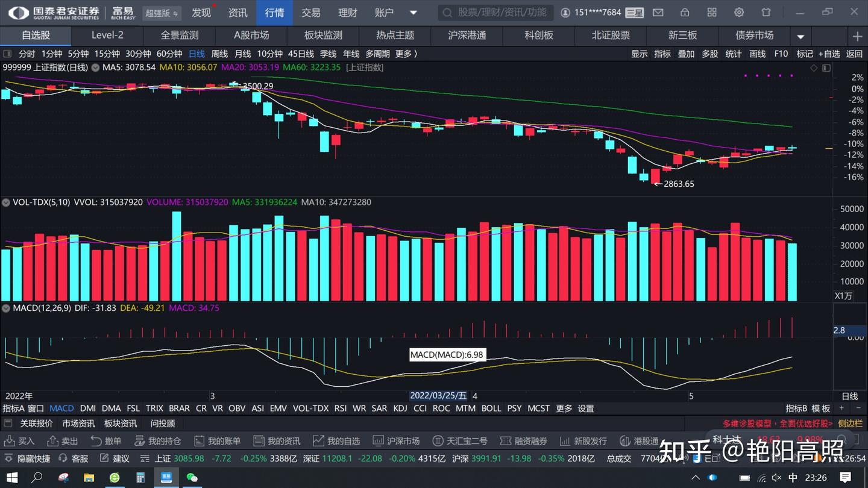Open the settings gear in the title bar

click(x=739, y=12)
